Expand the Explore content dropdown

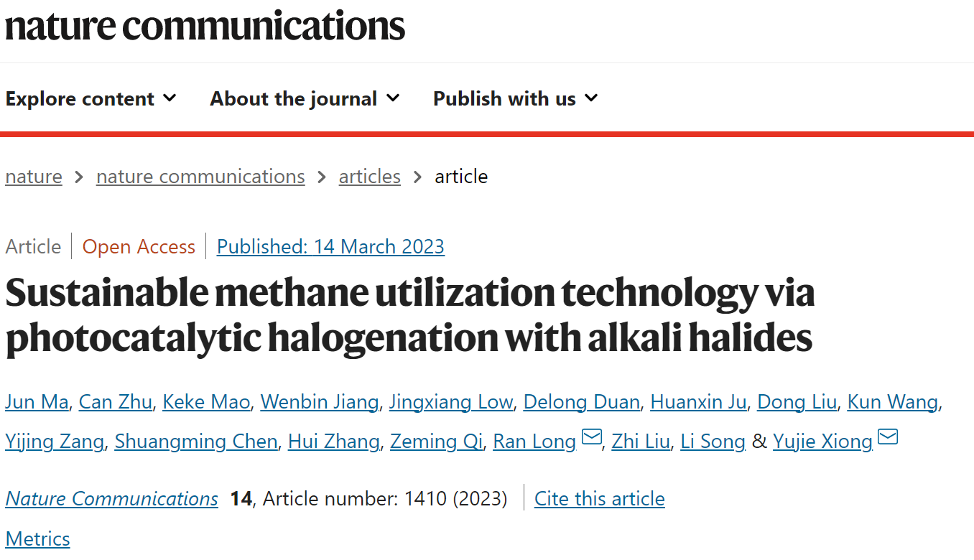tap(91, 98)
